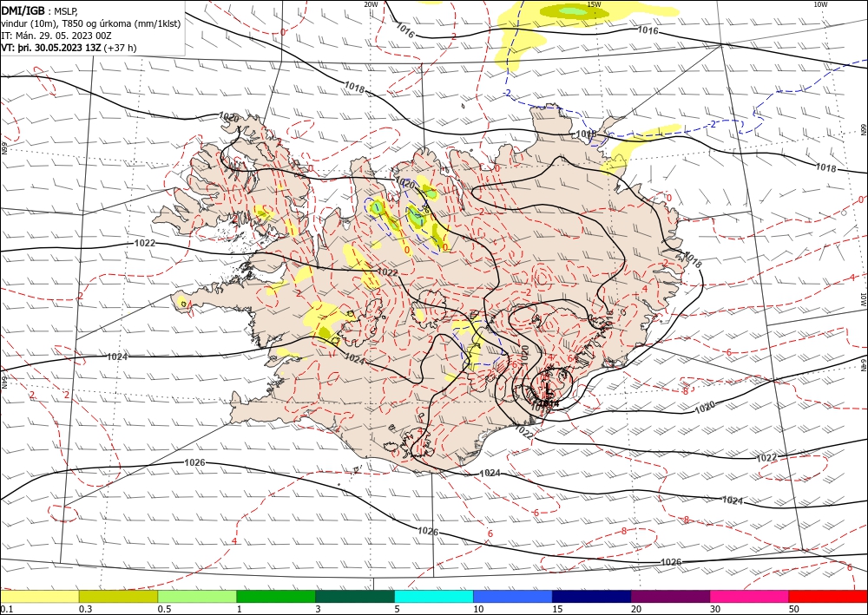
Task: Pick the light green 0.5–1 mm legend swatch
Action: click(x=197, y=596)
